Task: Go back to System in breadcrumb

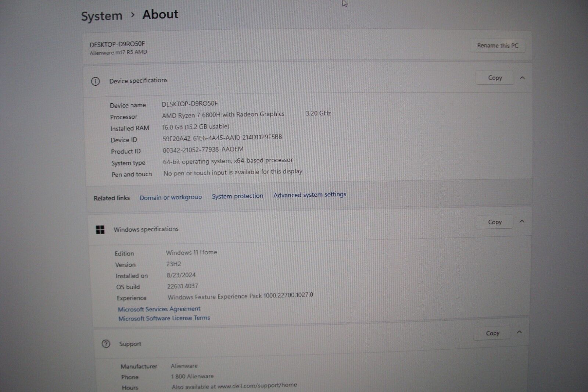Action: point(102,16)
